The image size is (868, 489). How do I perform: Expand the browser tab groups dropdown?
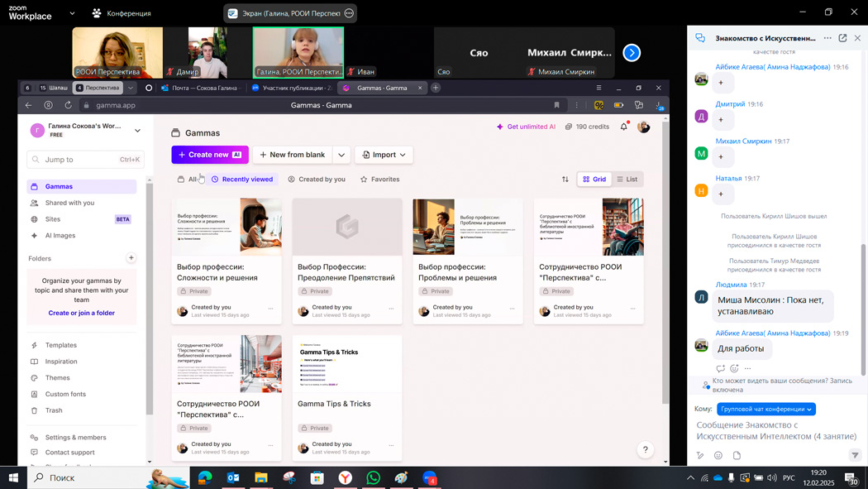[131, 88]
